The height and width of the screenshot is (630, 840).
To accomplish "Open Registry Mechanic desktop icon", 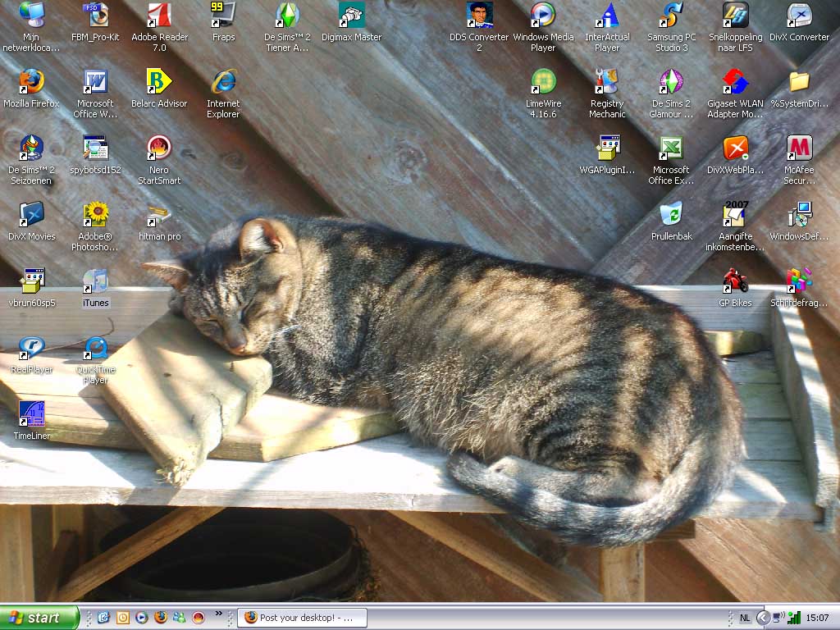I will tap(607, 94).
